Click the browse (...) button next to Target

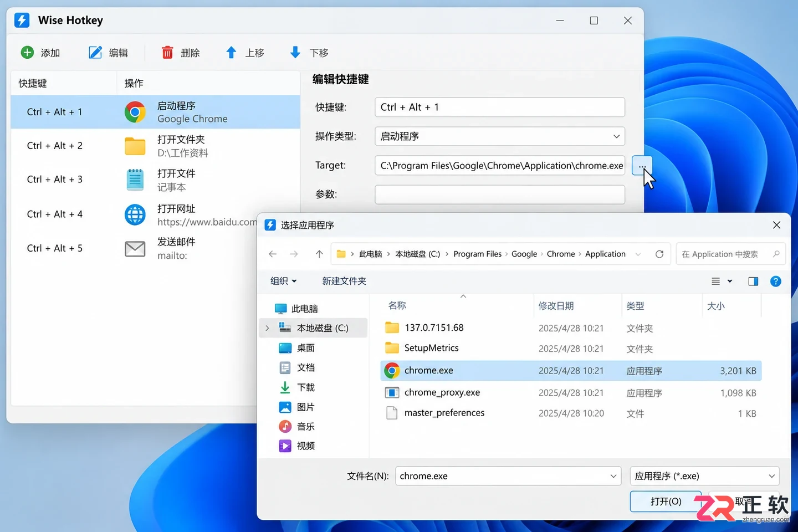point(642,166)
